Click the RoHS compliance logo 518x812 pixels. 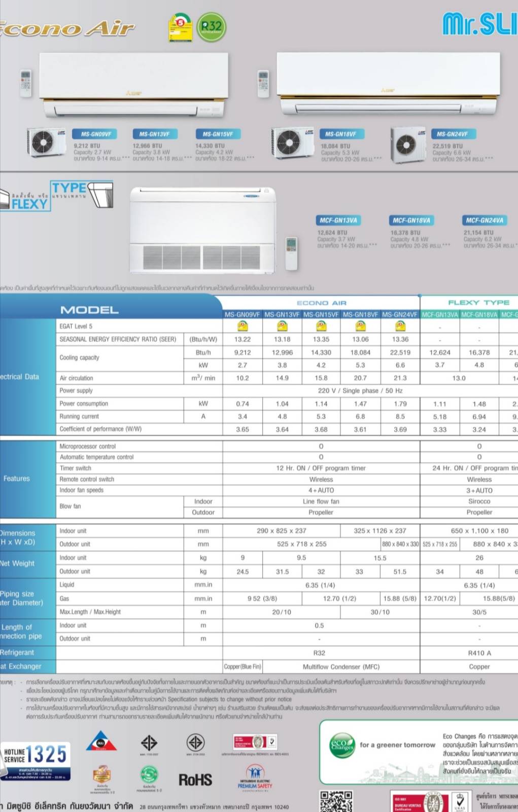[195, 780]
